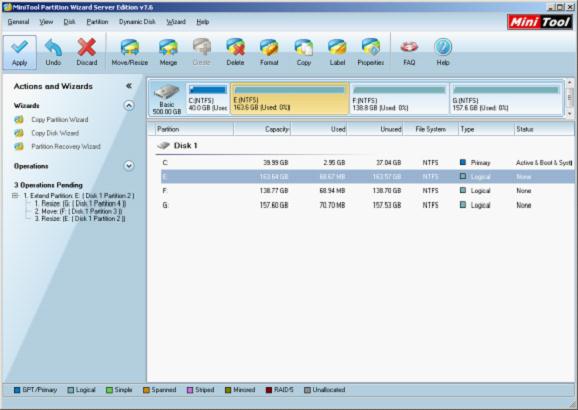The image size is (578, 410).
Task: Open the FAQ lifebuoy icon
Action: [409, 47]
